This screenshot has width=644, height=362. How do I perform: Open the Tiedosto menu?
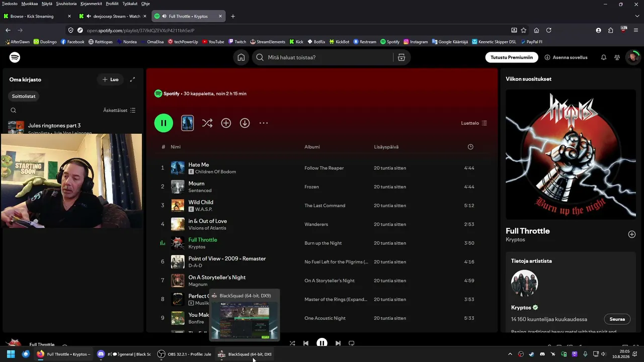(x=10, y=4)
